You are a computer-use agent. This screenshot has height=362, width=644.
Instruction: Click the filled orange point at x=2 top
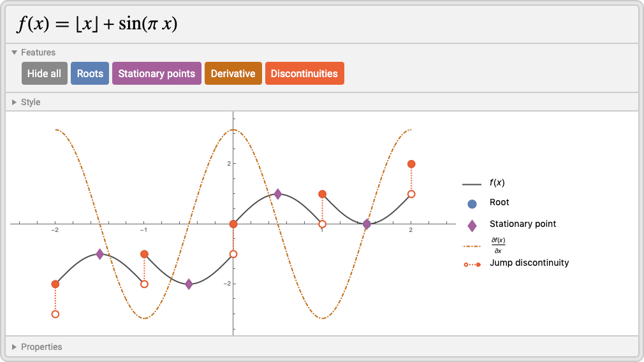(411, 164)
